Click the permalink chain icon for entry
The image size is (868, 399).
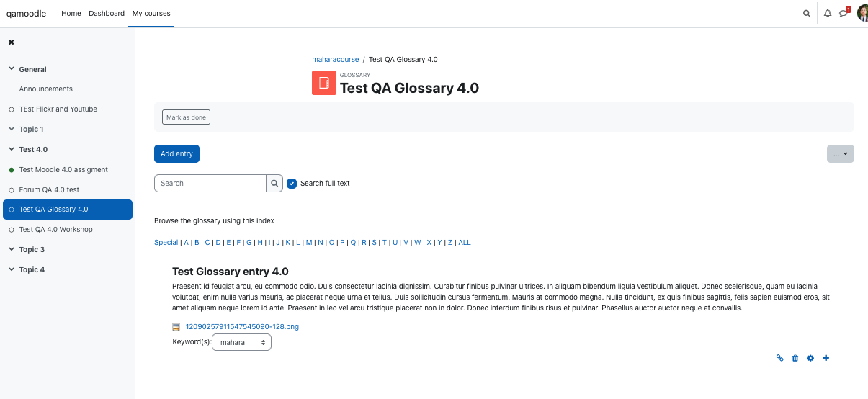click(x=779, y=358)
